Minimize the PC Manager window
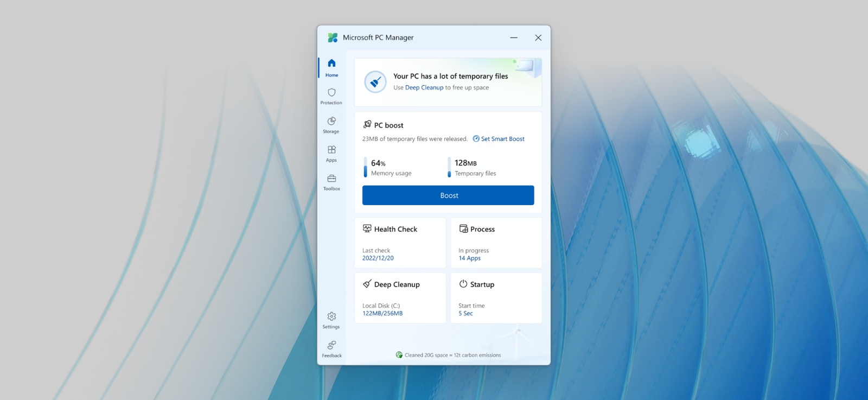This screenshot has width=868, height=400. (514, 37)
